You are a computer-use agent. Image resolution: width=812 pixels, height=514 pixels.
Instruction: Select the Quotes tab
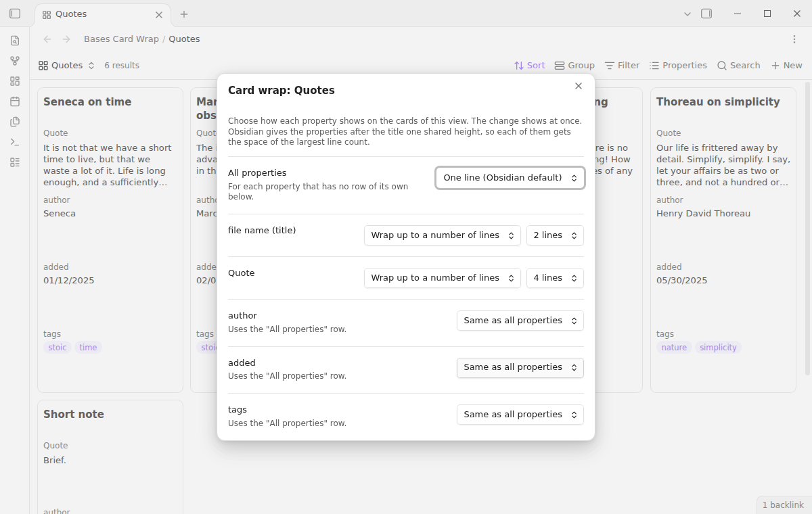(x=101, y=14)
